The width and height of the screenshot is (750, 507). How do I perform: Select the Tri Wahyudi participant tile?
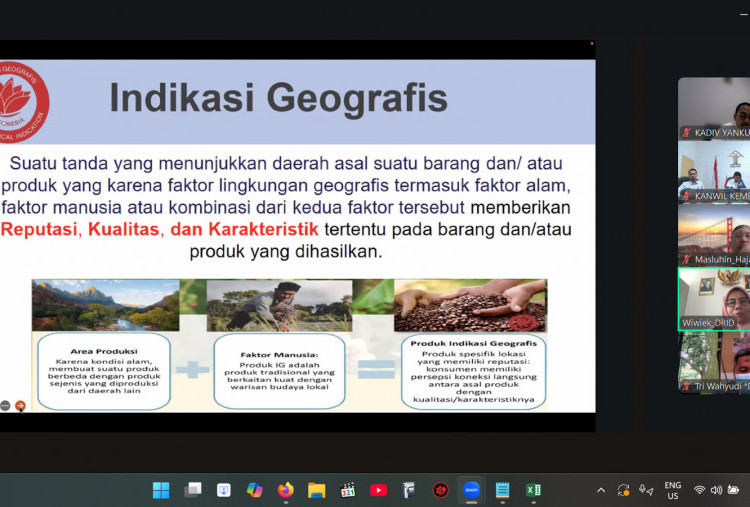[x=714, y=363]
